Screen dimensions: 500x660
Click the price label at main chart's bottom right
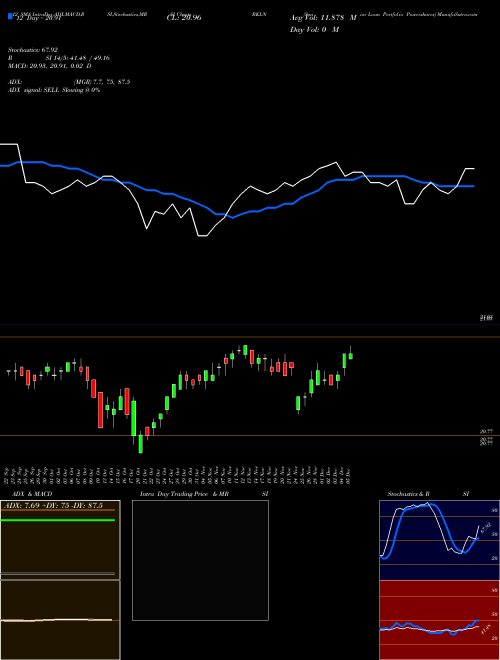tap(486, 318)
